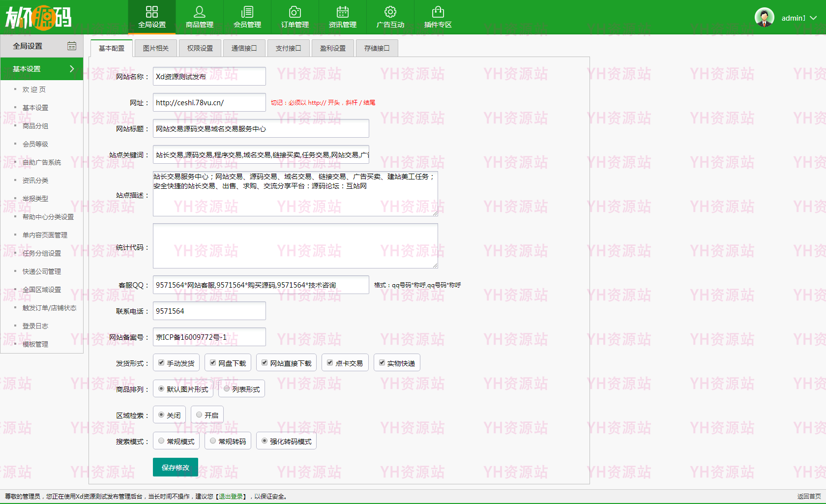Toggle the 点卡交易 checkbox
The image size is (826, 504).
330,363
